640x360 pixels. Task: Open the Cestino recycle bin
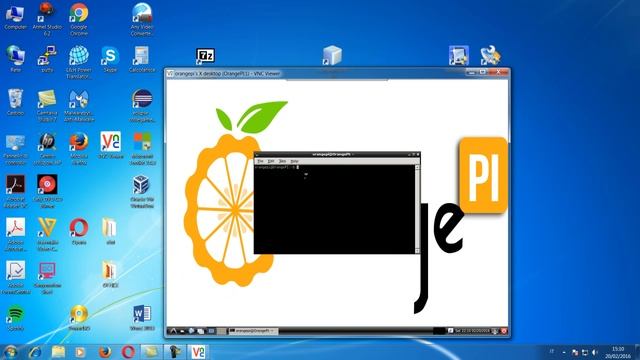pos(15,102)
